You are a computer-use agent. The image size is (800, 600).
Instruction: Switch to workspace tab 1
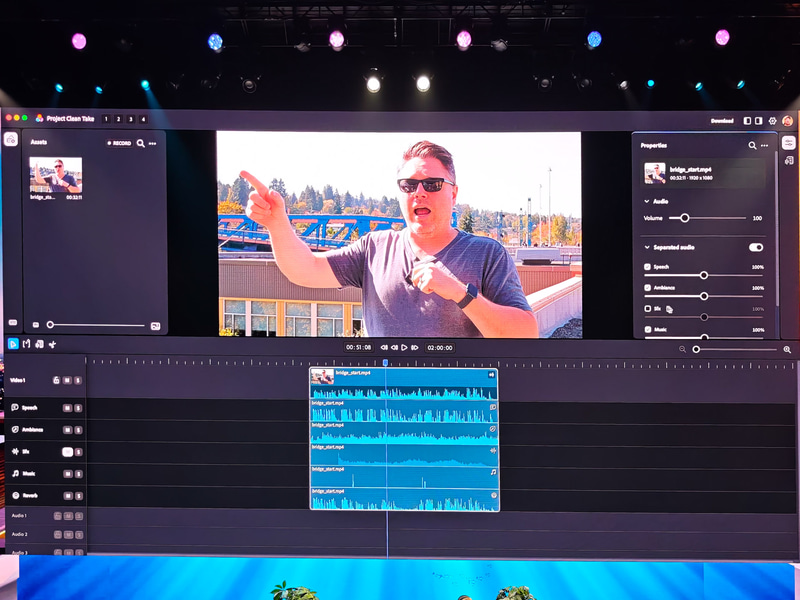point(106,119)
